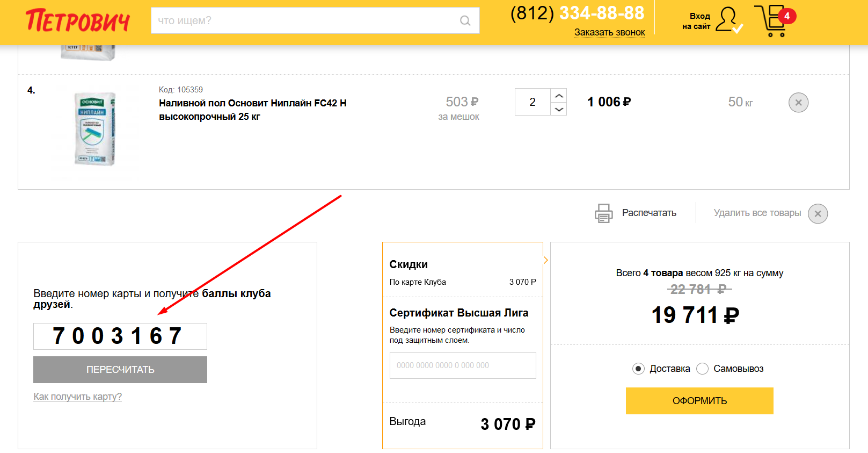Click the ОФОРМИТЬ order button
Screen dimensions: 868x453
pos(699,401)
